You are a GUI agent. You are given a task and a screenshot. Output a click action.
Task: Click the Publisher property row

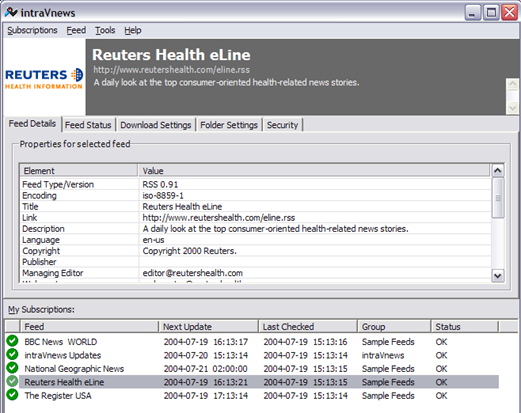point(256,262)
